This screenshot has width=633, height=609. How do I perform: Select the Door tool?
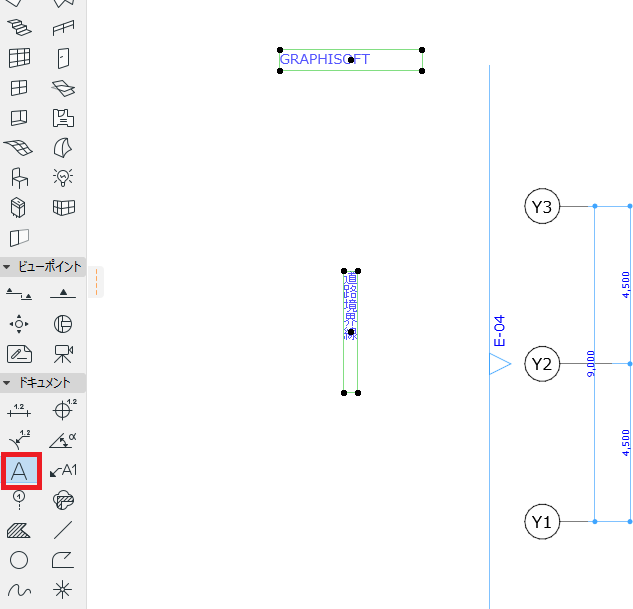[x=64, y=57]
